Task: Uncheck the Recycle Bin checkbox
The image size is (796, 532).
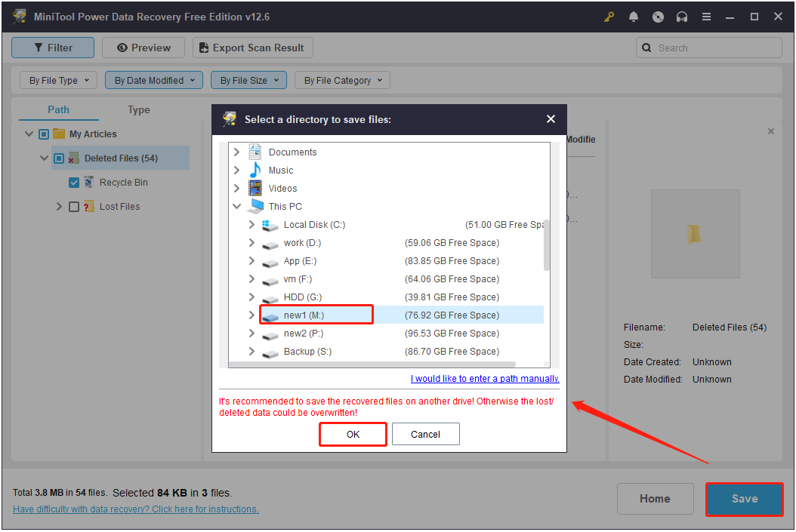Action: click(73, 182)
